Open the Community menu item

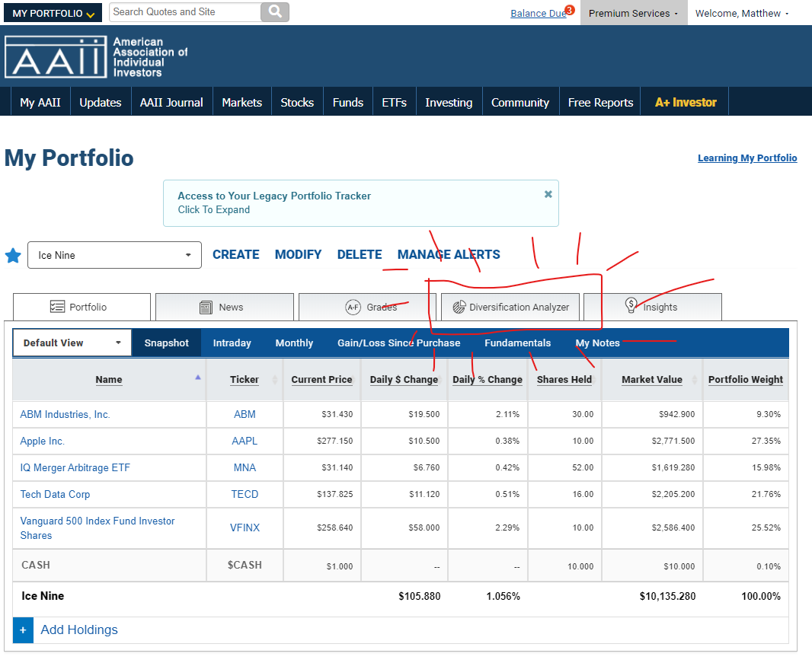click(x=520, y=103)
